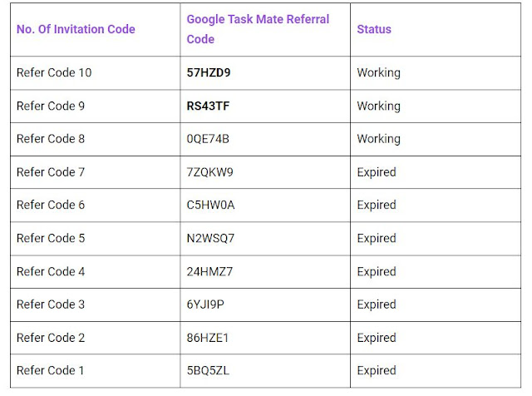Click referral code 86HZE1
This screenshot has width=532, height=396.
point(208,338)
